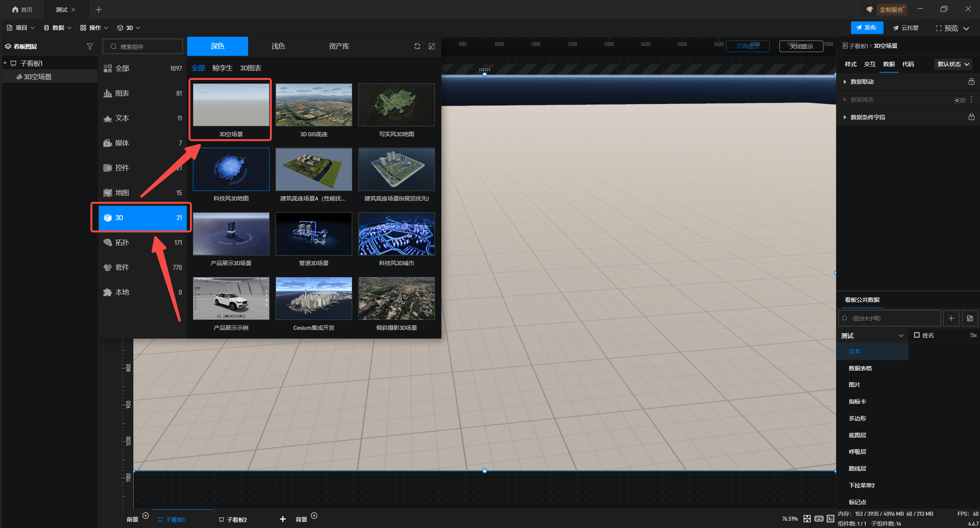
Task: Click the pop-out component panel icon
Action: click(x=432, y=46)
